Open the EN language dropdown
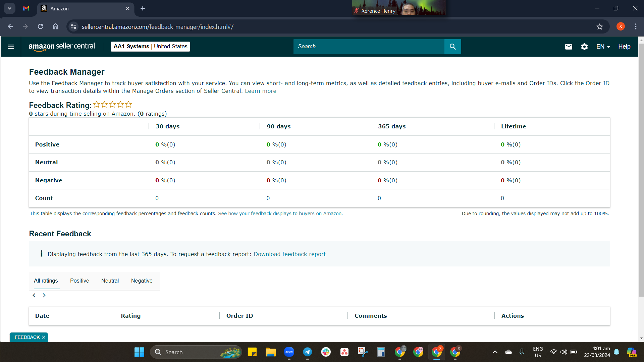The image size is (644, 362). point(603,47)
